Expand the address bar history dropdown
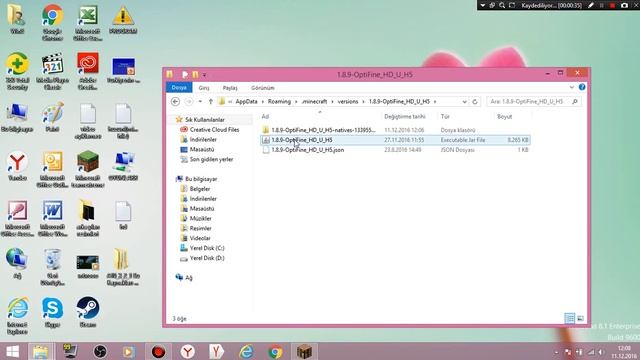This screenshot has width=640, height=360. click(464, 102)
